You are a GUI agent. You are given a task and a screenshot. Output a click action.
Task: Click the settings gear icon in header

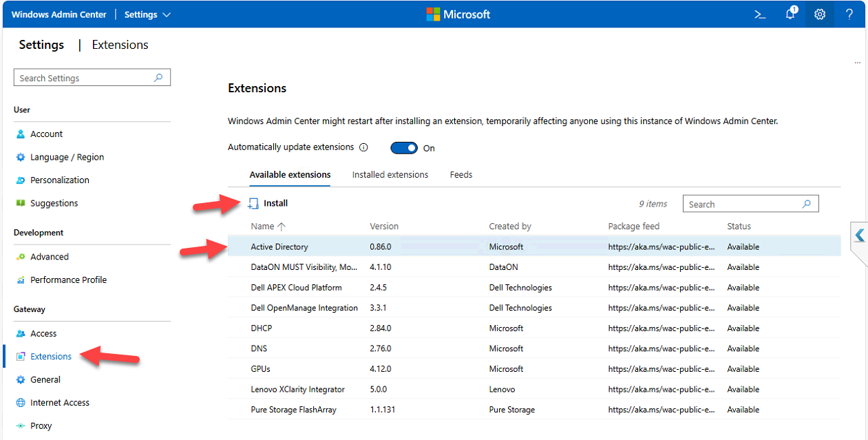pyautogui.click(x=820, y=14)
